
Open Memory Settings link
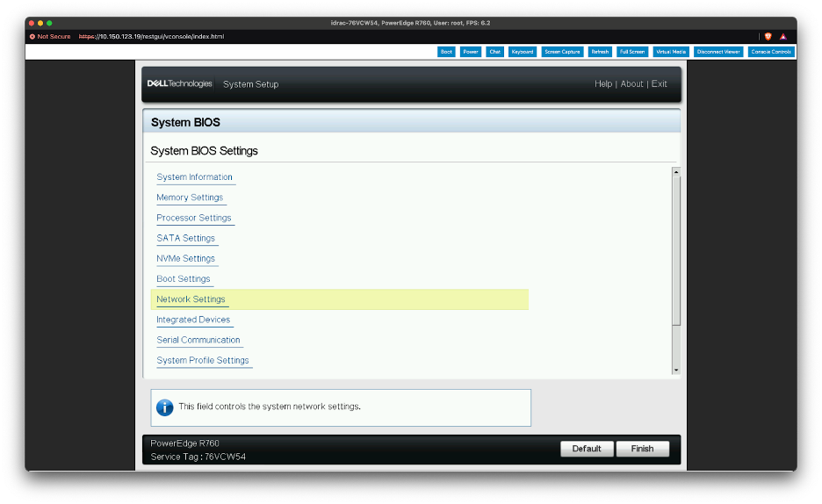click(x=190, y=198)
